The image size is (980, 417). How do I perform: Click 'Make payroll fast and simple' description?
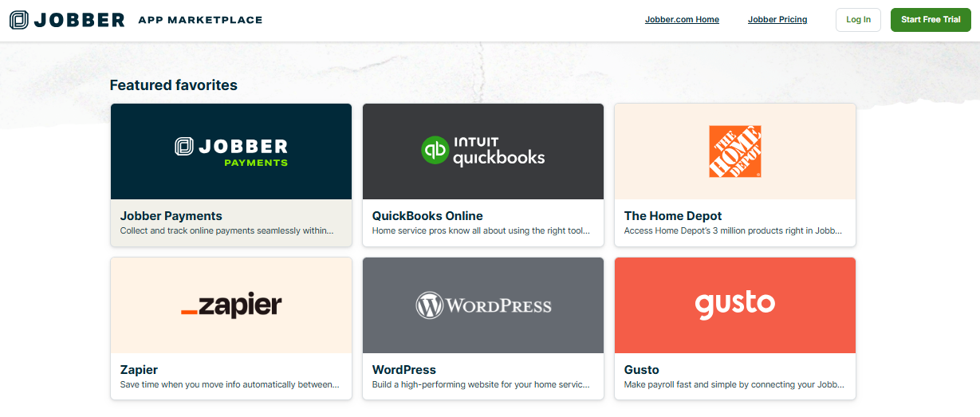[734, 385]
